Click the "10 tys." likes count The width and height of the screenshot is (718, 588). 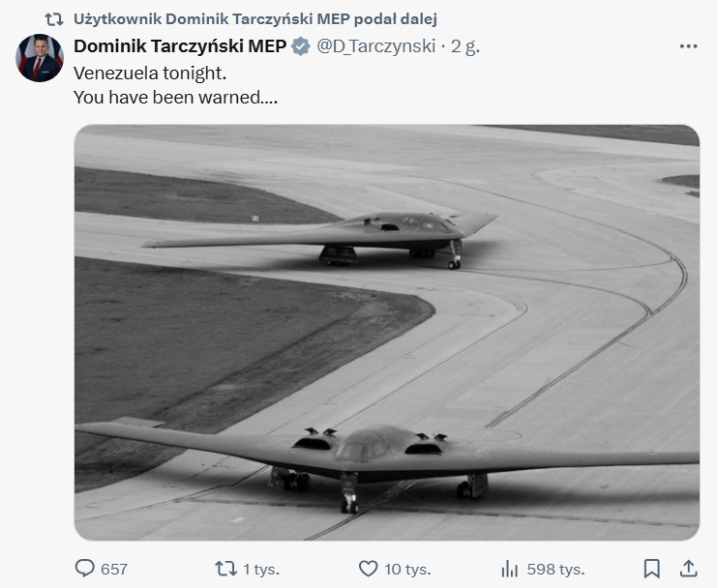[407, 569]
